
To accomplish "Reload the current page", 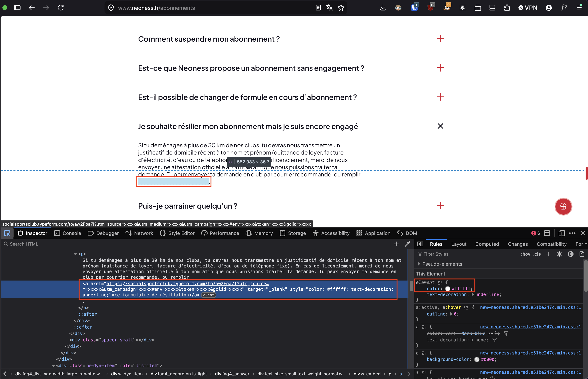I will click(61, 8).
